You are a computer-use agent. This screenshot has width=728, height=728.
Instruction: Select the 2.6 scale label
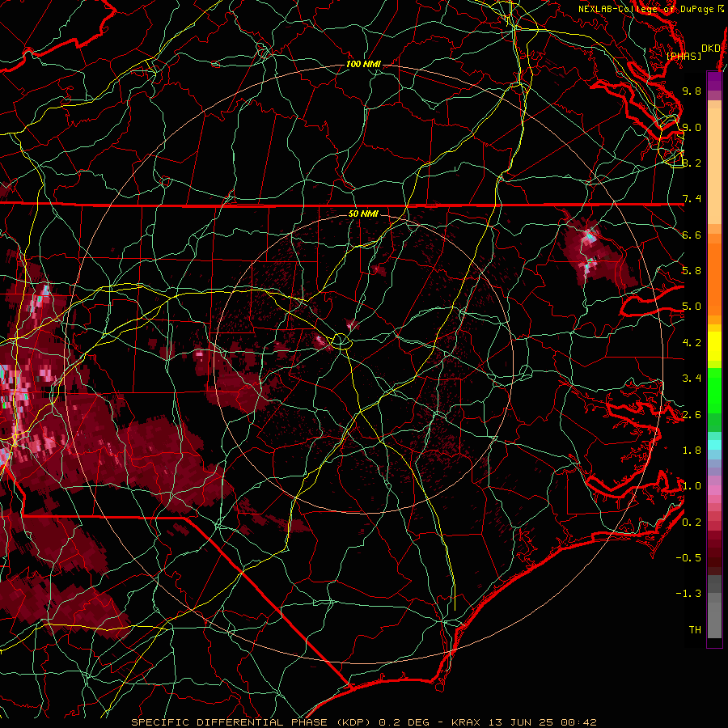[692, 415]
